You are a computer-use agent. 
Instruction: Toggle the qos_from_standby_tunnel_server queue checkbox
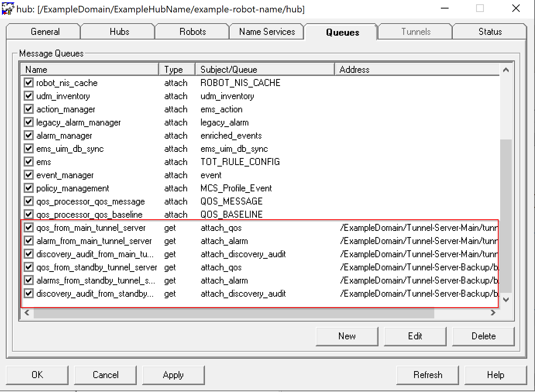[x=29, y=266]
